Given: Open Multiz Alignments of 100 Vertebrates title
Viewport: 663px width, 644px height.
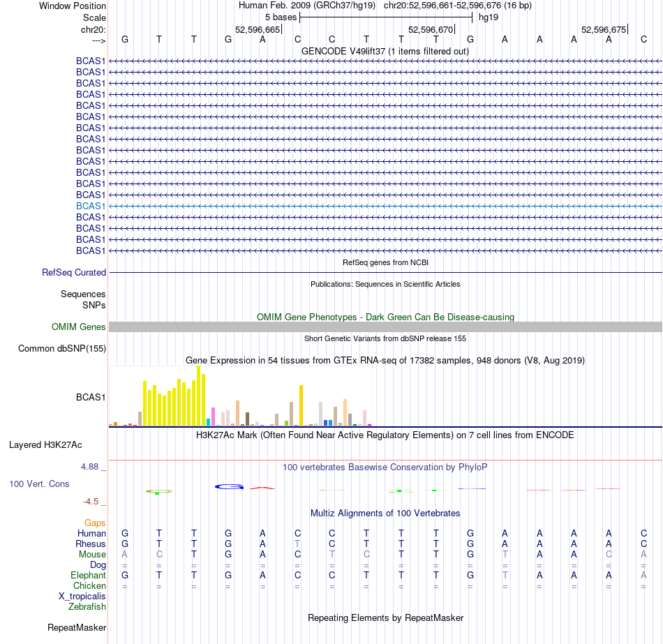Looking at the screenshot, I should click(x=385, y=514).
